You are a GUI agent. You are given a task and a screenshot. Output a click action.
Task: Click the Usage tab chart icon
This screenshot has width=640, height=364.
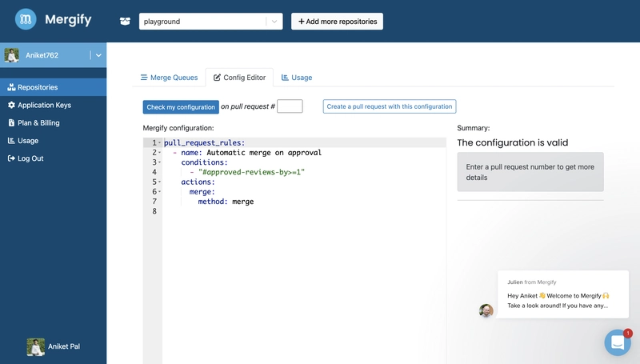point(285,77)
